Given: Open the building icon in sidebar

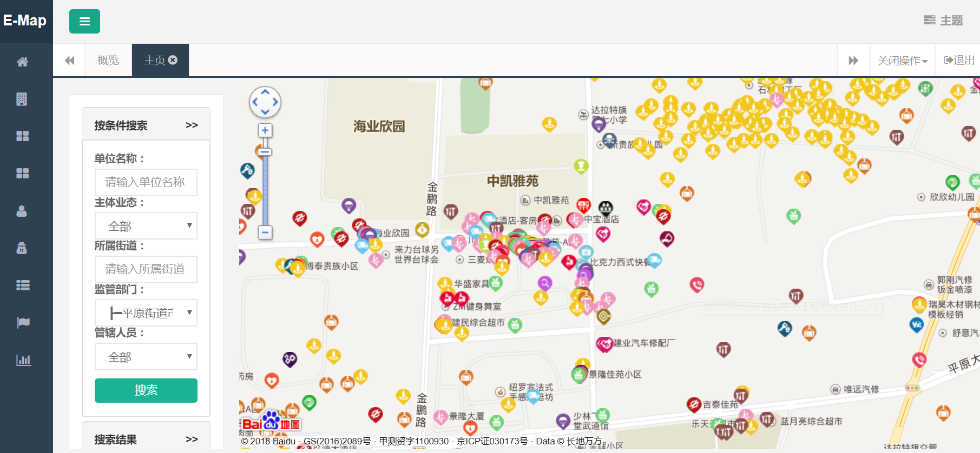Looking at the screenshot, I should pyautogui.click(x=22, y=99).
